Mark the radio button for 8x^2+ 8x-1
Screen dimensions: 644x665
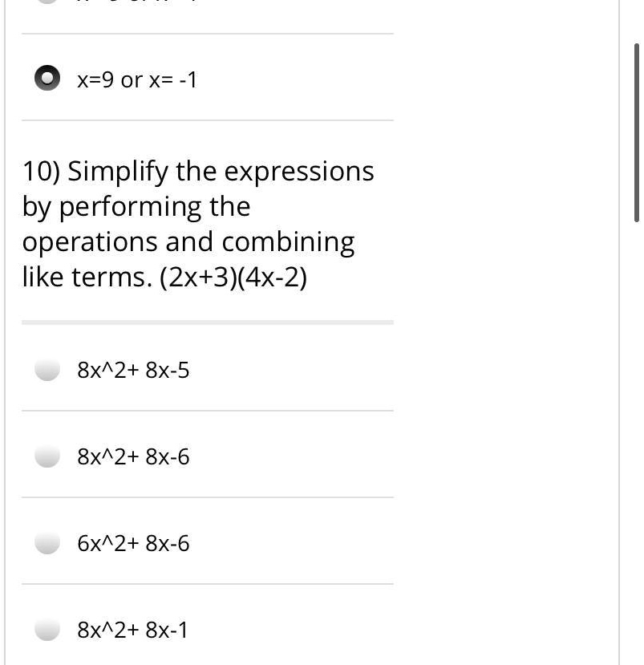[x=48, y=630]
